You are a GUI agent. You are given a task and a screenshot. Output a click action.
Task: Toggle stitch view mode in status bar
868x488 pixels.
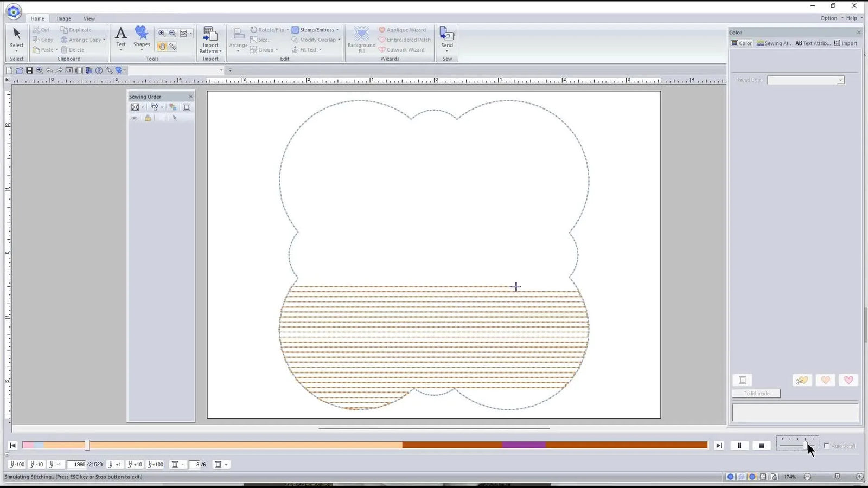point(742,477)
